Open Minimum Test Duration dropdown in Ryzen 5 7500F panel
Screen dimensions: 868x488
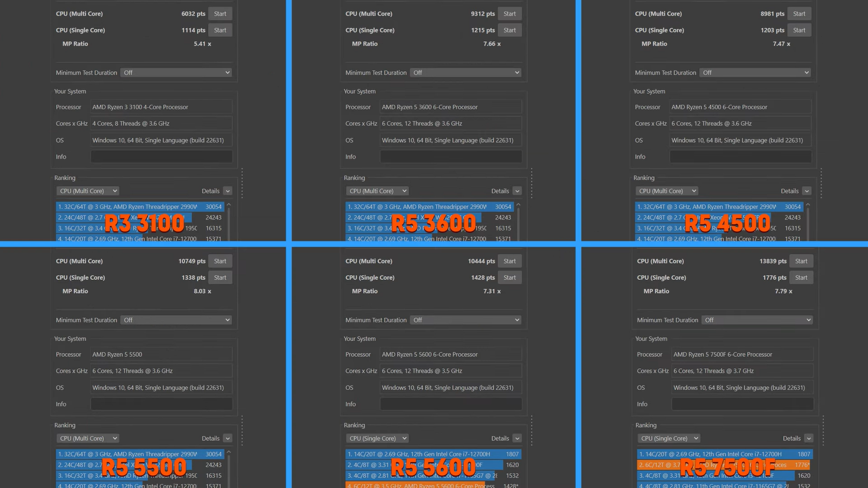pos(757,320)
